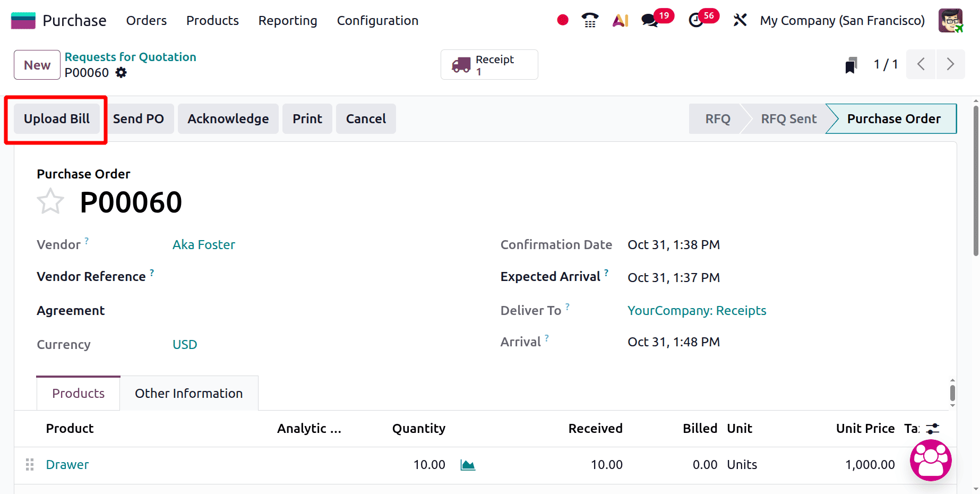View the forecast report chart icon for Drawer

[468, 464]
